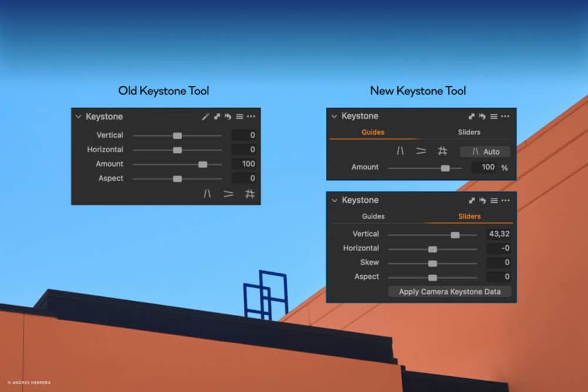Click the Skew slider handle
The height and width of the screenshot is (392, 588).
[432, 263]
